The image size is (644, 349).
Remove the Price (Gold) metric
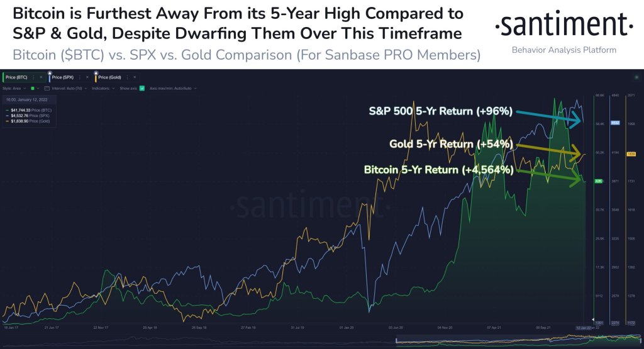point(134,77)
